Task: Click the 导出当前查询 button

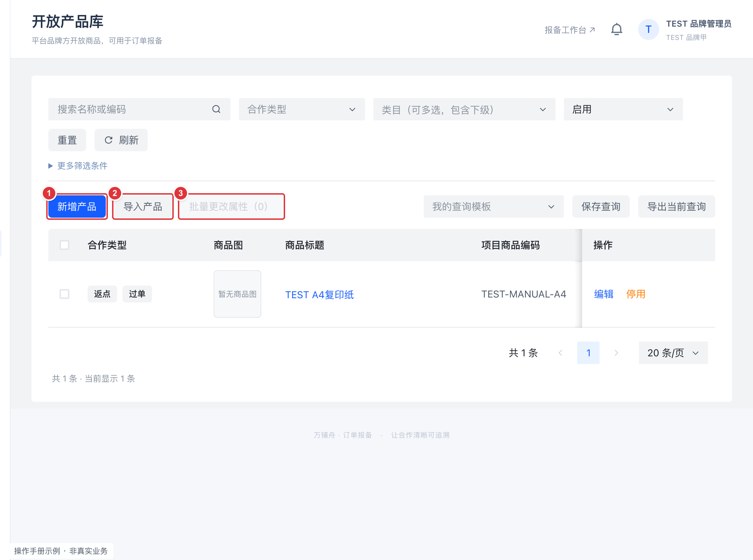Action: click(677, 206)
